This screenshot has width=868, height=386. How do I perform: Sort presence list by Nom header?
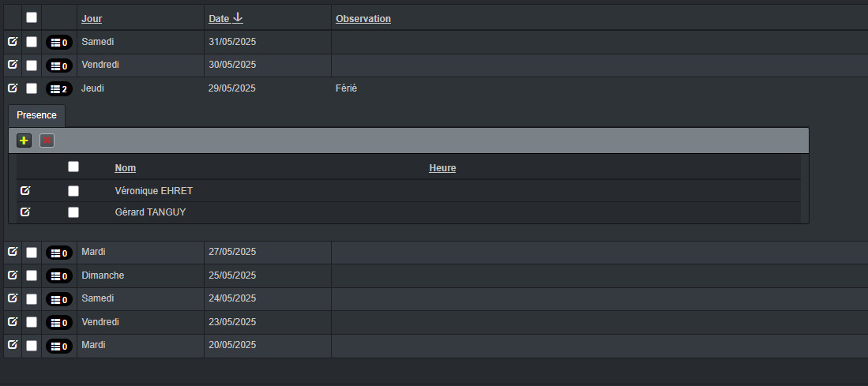pos(125,168)
